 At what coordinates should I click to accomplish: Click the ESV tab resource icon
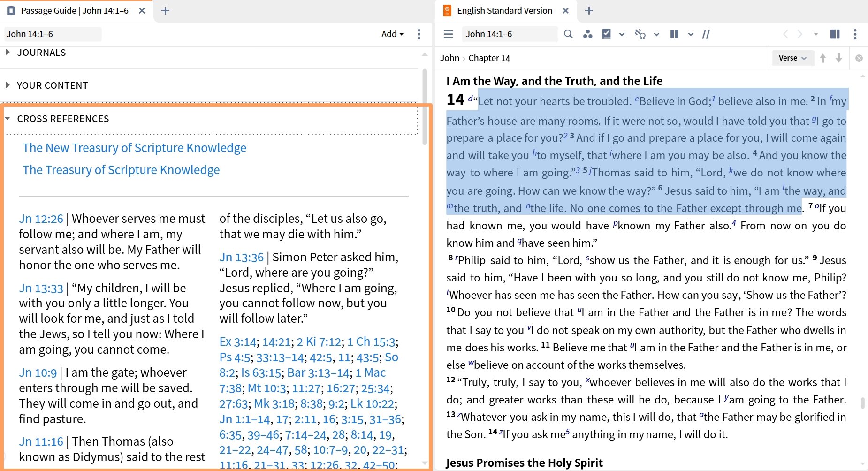tap(447, 10)
